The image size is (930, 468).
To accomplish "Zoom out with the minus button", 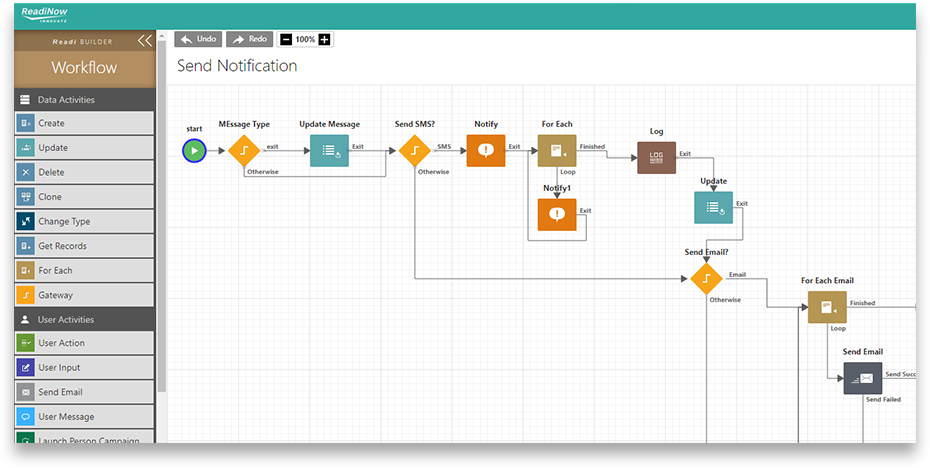I will coord(286,40).
